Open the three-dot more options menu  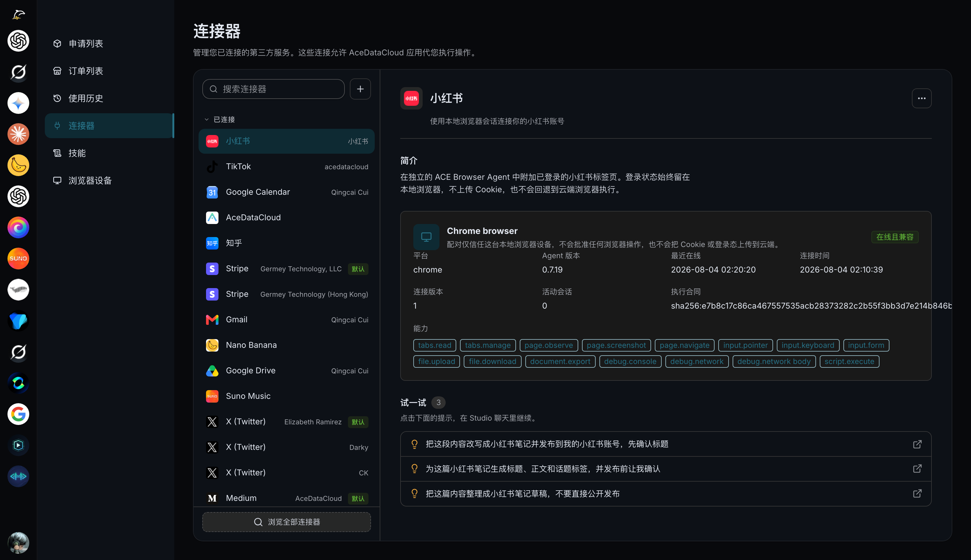[x=922, y=98]
